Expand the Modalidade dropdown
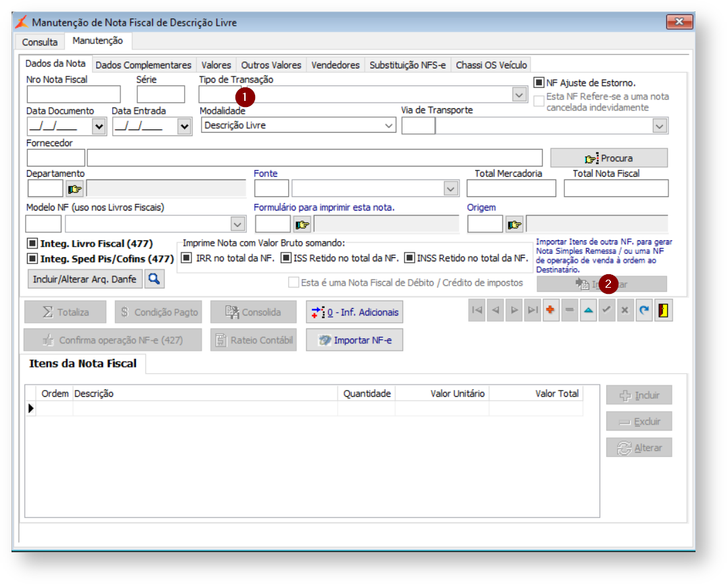 point(388,125)
